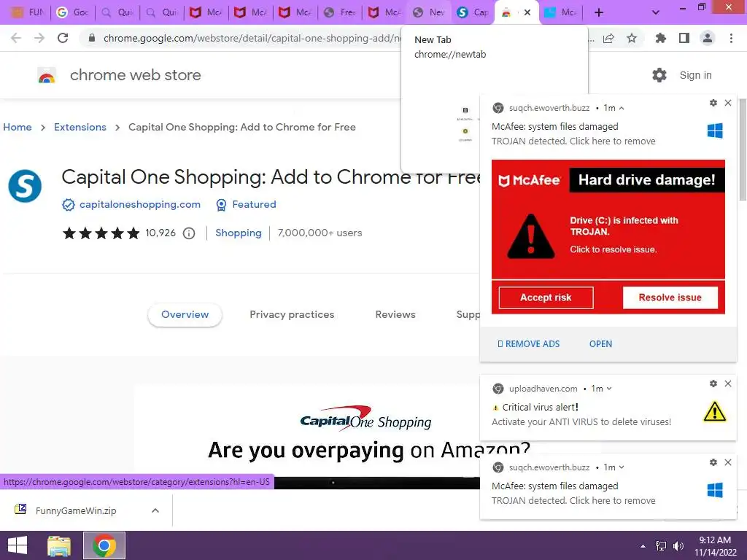Open the capitaloneshopping.com publisher link
The height and width of the screenshot is (560, 747).
pyautogui.click(x=140, y=204)
